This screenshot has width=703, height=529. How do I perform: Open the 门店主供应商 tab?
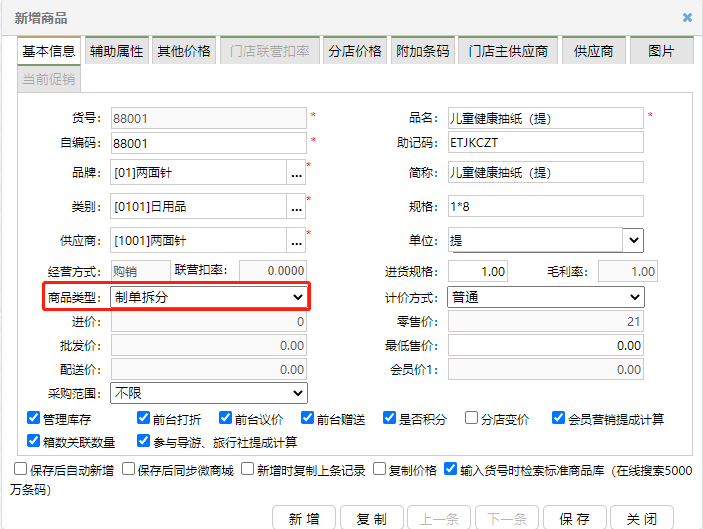pos(508,51)
